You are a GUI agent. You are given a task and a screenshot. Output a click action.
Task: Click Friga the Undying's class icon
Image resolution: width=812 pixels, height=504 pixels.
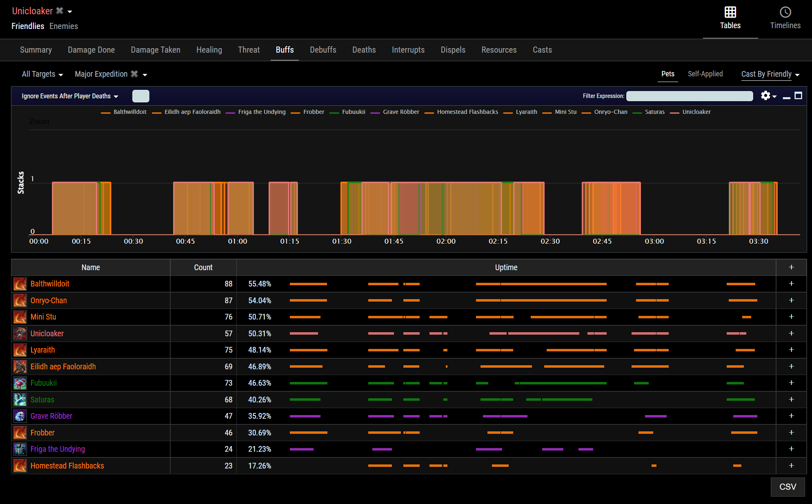(x=20, y=449)
